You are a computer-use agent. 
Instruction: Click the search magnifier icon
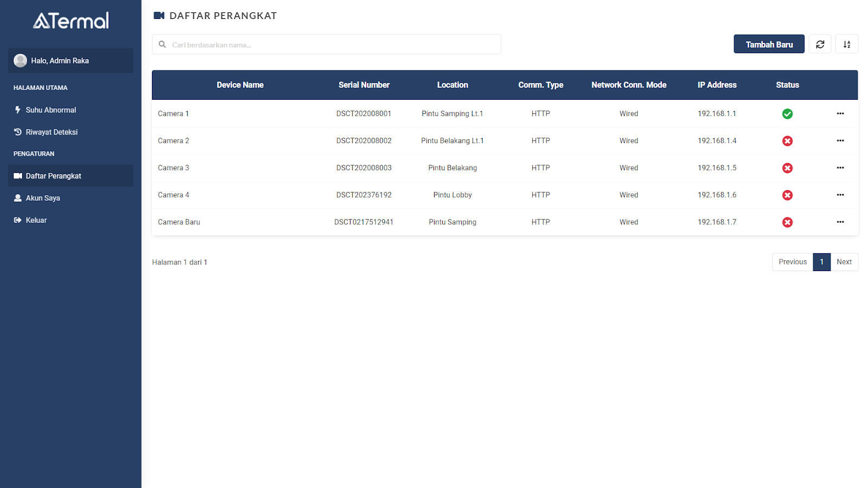tap(162, 44)
